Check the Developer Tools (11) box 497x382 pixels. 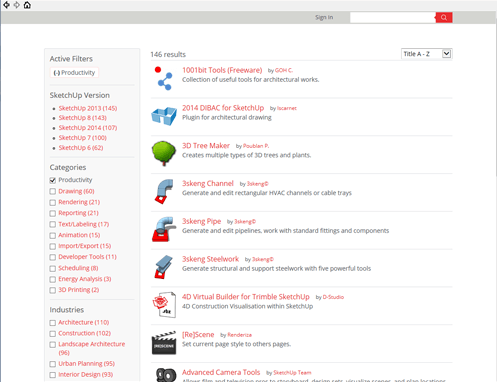click(x=53, y=257)
